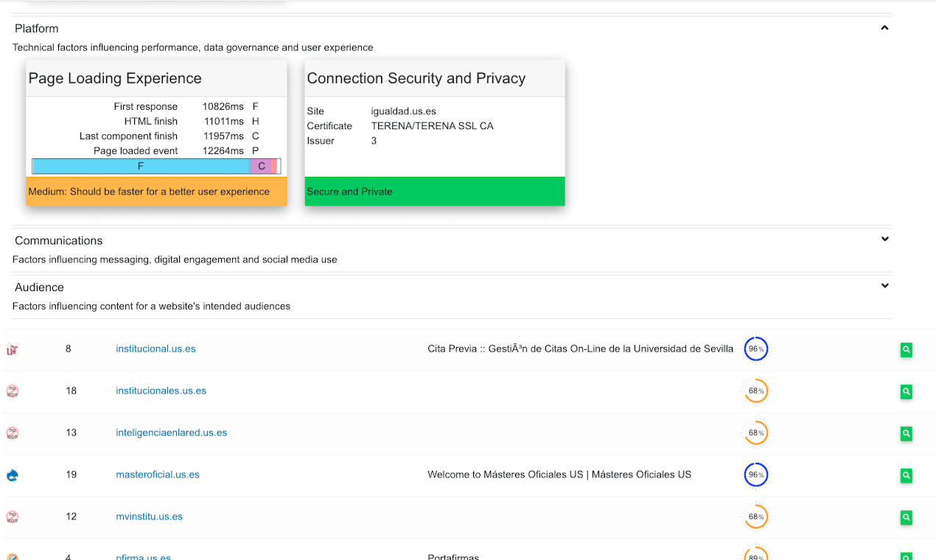Image resolution: width=936 pixels, height=560 pixels.
Task: Click the 68% score circle for inteligenciaenlared.us.es
Action: tap(756, 433)
